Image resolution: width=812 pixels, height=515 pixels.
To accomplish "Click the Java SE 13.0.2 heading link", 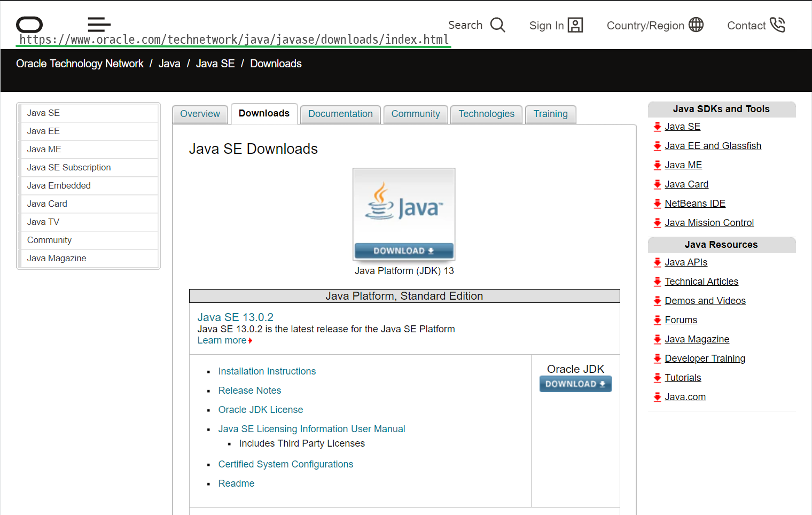I will [236, 317].
